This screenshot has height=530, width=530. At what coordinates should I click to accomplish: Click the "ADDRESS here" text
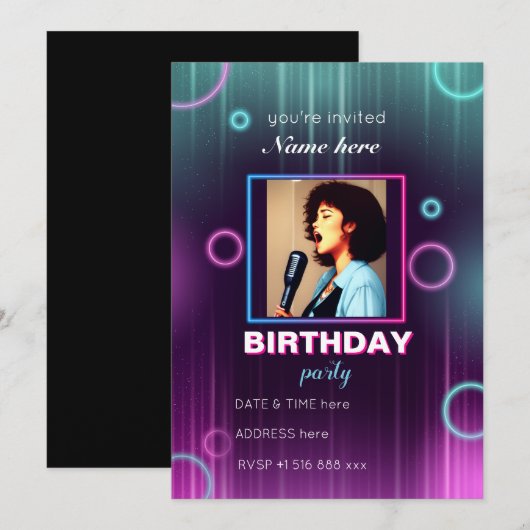(x=282, y=434)
